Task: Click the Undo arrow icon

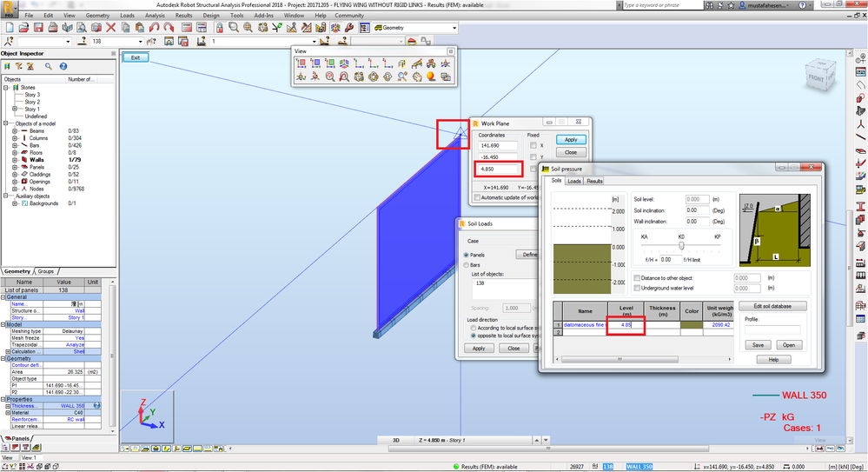Action: pos(154,27)
